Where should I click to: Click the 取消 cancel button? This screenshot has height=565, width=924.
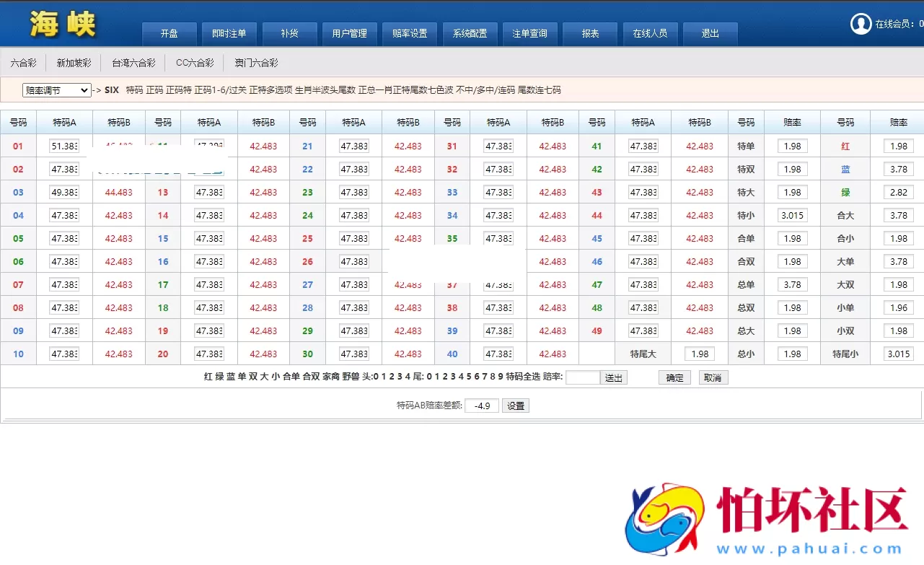click(713, 377)
